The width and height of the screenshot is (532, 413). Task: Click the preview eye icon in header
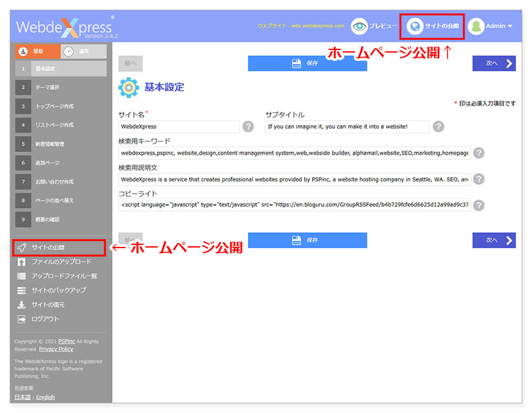[360, 26]
